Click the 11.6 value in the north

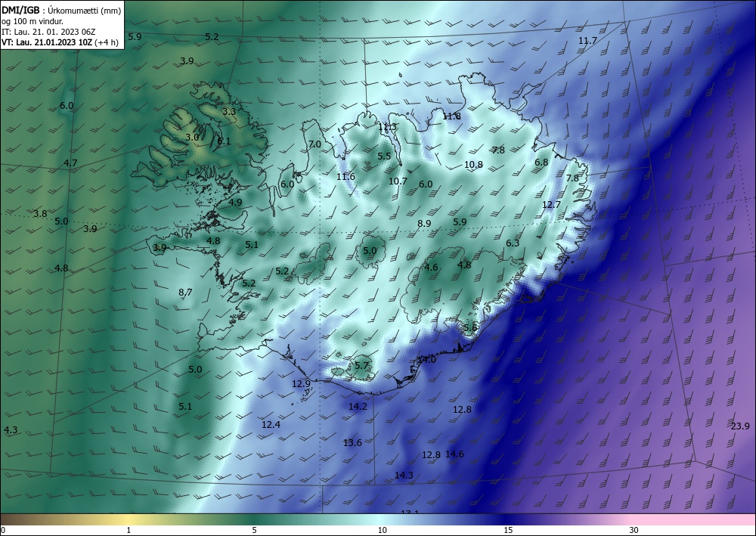[345, 177]
